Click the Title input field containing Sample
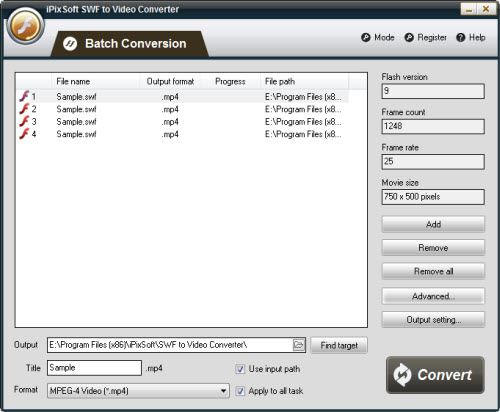Viewport: 500px width, 412px height. coord(94,368)
